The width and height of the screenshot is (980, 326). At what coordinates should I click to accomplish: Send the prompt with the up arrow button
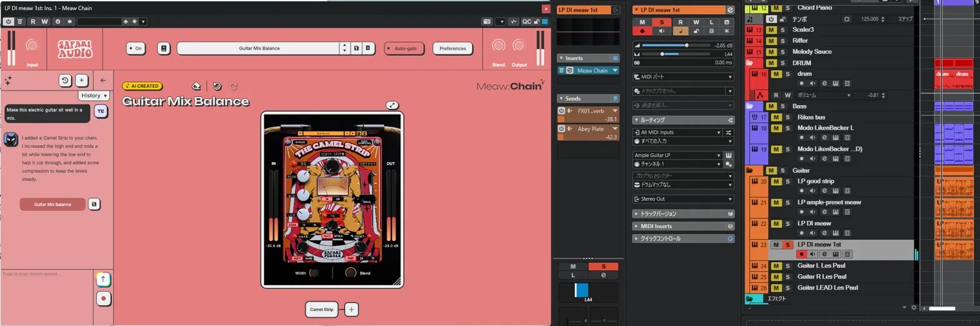tap(103, 279)
